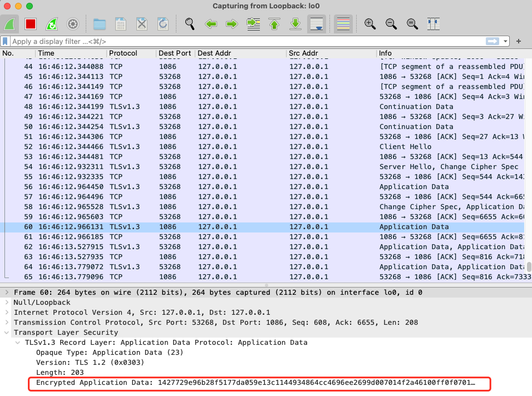Viewport: 532px width, 396px height.
Task: Zoom out on packet text
Action: [391, 24]
